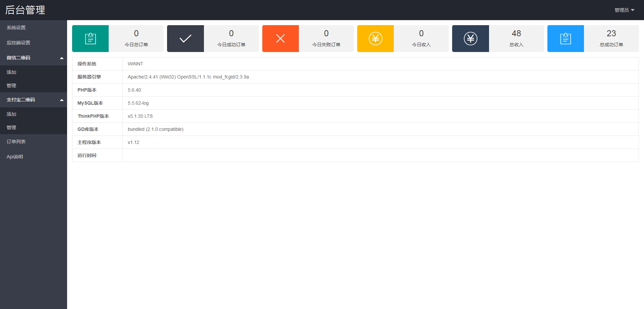
Task: Open 系统设置 in the sidebar
Action: 34,28
